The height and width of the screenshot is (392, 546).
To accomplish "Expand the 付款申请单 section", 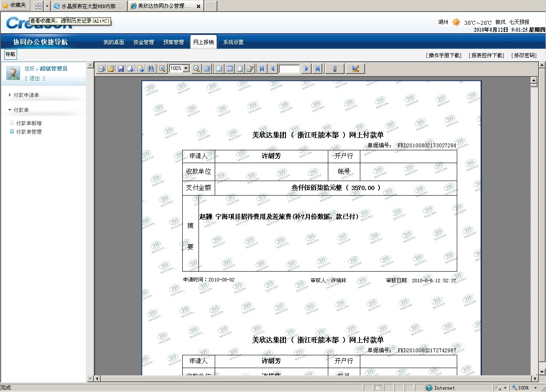I will click(x=26, y=95).
